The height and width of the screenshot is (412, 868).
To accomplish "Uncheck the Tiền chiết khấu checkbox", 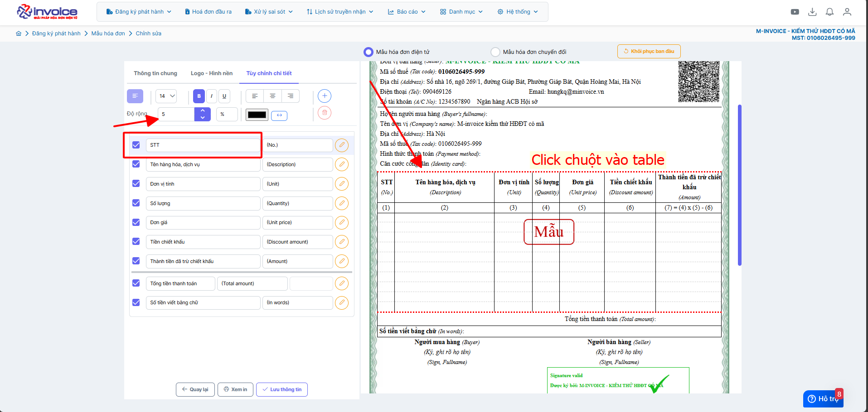I will (x=136, y=242).
